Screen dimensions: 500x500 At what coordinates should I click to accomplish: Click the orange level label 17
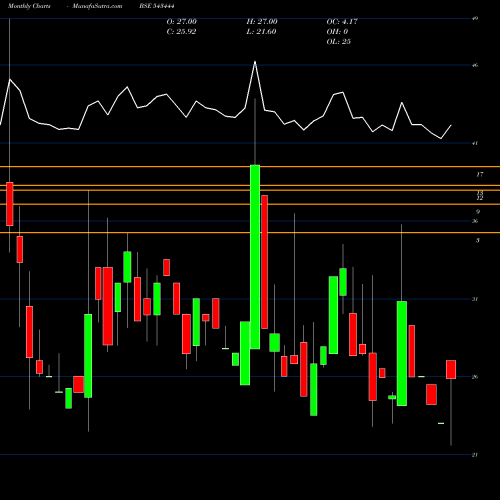click(480, 174)
